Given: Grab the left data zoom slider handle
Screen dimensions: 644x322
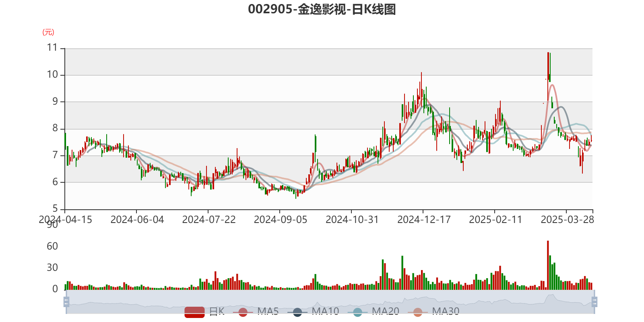Looking at the screenshot, I should [x=66, y=302].
